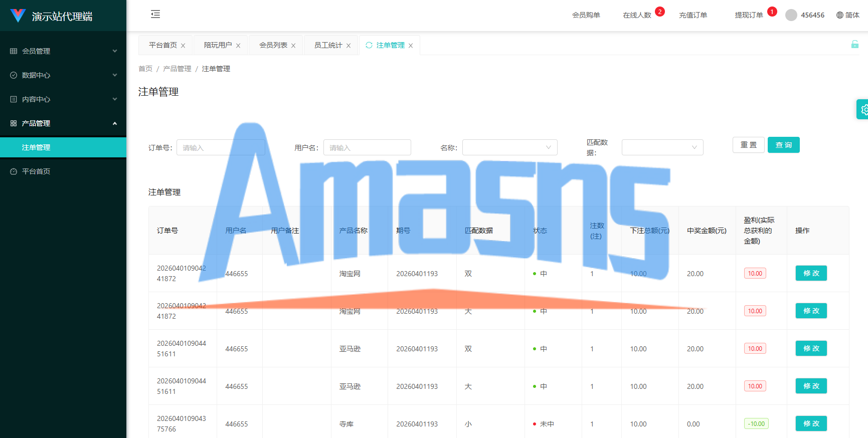
Task: Click 修改 for the 寺库 row
Action: (x=811, y=423)
